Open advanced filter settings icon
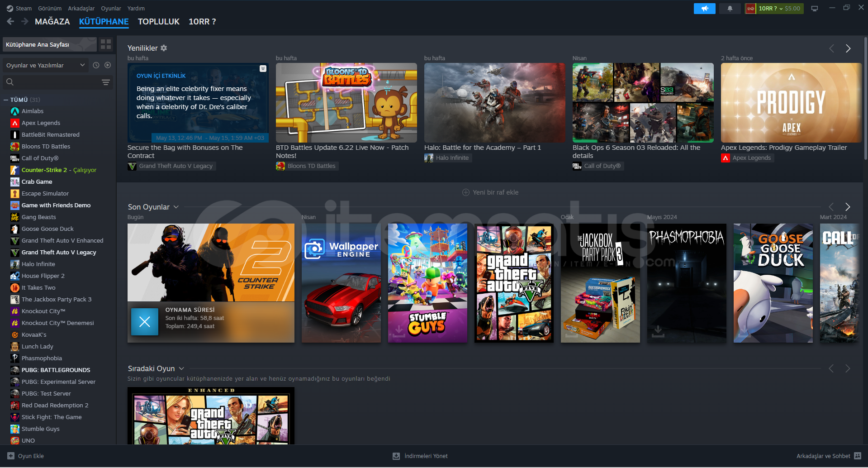Viewport: 868px width, 468px height. tap(106, 82)
